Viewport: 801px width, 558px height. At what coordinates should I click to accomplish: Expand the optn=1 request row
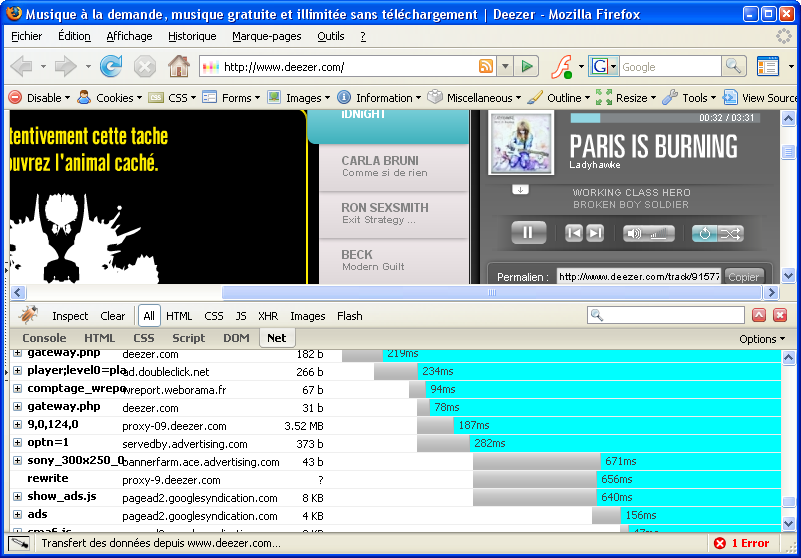point(17,443)
